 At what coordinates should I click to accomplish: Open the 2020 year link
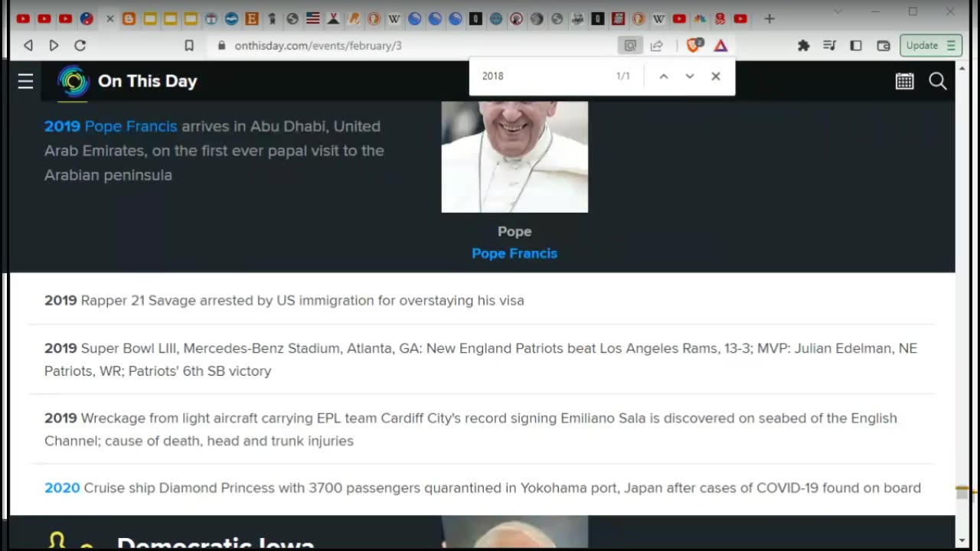62,488
